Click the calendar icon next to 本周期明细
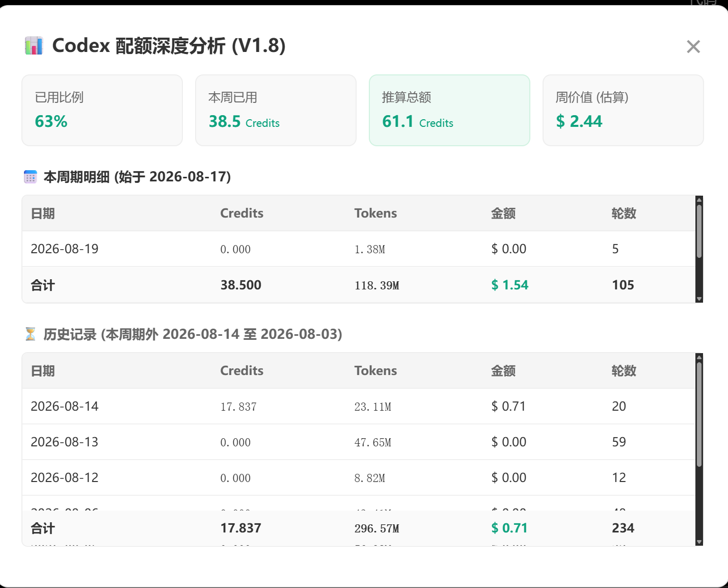The height and width of the screenshot is (588, 728). pyautogui.click(x=31, y=177)
